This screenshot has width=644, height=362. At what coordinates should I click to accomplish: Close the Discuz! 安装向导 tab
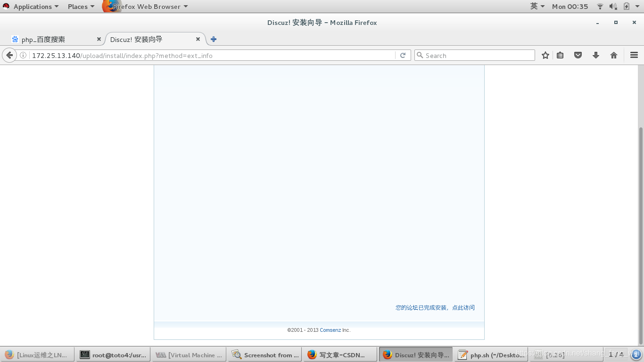[198, 39]
